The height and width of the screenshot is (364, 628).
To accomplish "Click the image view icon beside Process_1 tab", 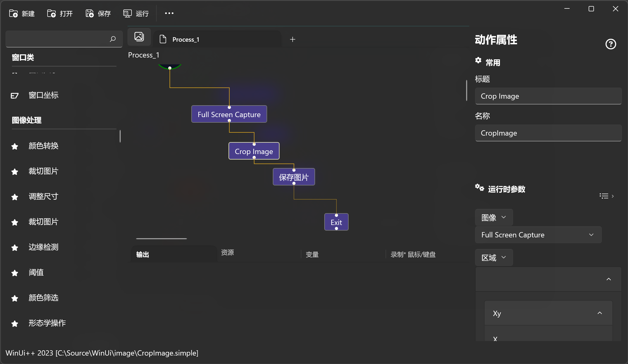I will [x=139, y=37].
